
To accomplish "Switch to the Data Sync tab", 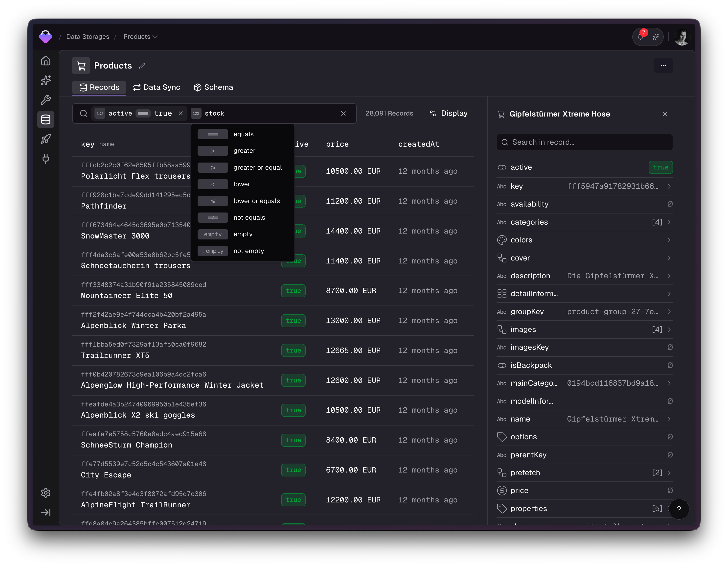I will point(157,87).
